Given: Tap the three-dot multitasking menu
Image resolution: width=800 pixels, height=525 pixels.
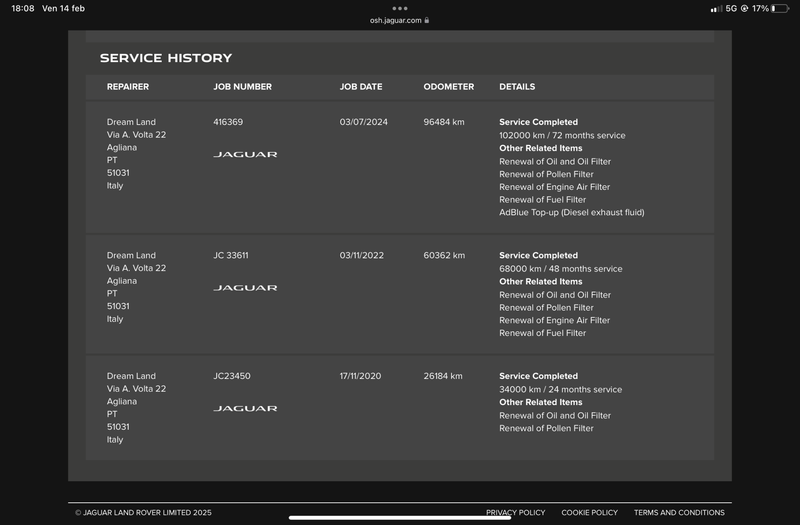Looking at the screenshot, I should [x=399, y=8].
